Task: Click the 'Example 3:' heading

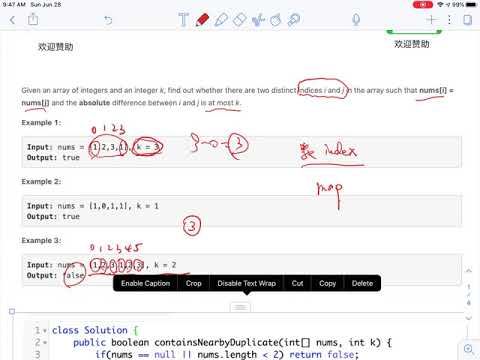Action: click(41, 240)
